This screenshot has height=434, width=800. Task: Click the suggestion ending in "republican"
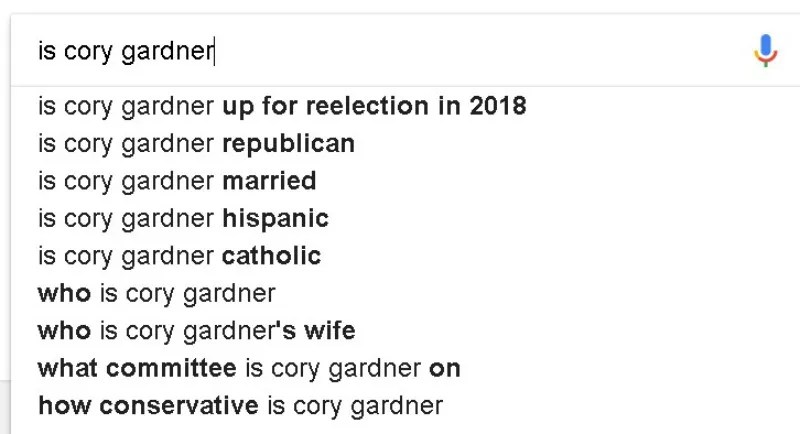click(196, 144)
